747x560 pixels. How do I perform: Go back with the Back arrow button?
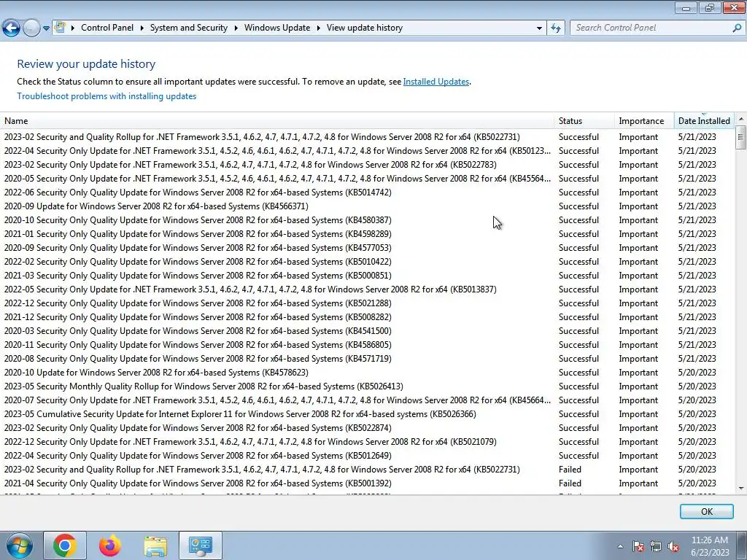pyautogui.click(x=11, y=28)
